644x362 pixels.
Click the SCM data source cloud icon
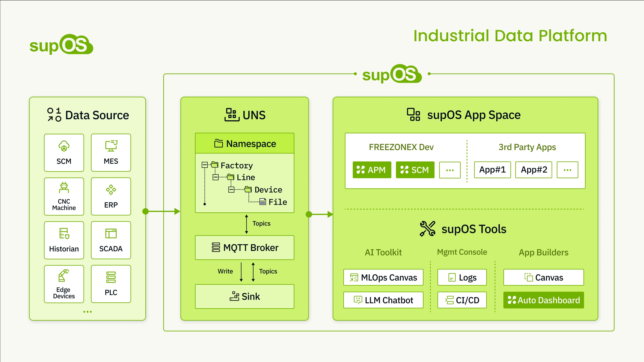tap(64, 146)
